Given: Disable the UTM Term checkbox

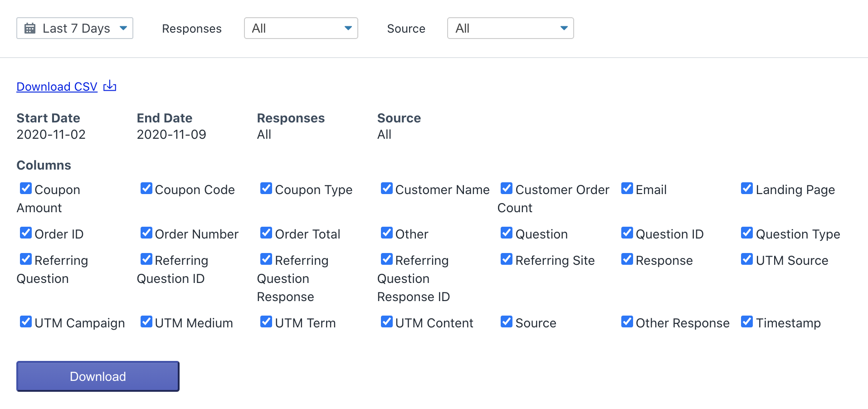Looking at the screenshot, I should click(x=266, y=321).
